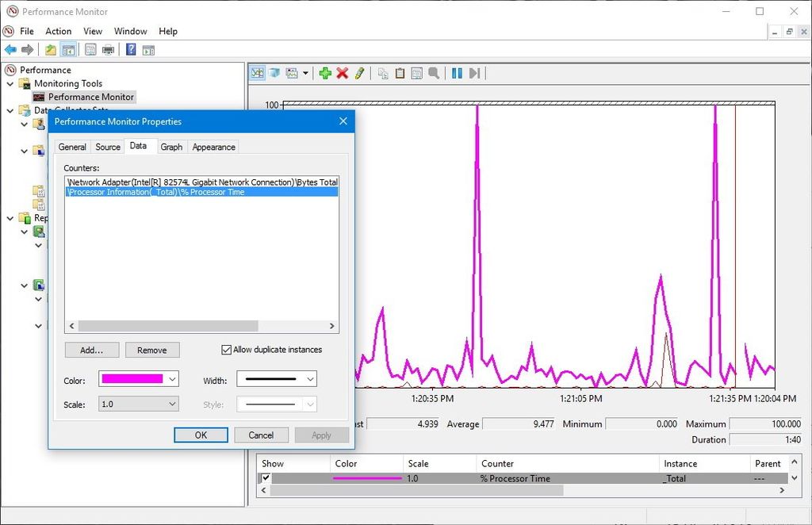
Task: Freeze the display with the pause icon
Action: click(x=456, y=73)
